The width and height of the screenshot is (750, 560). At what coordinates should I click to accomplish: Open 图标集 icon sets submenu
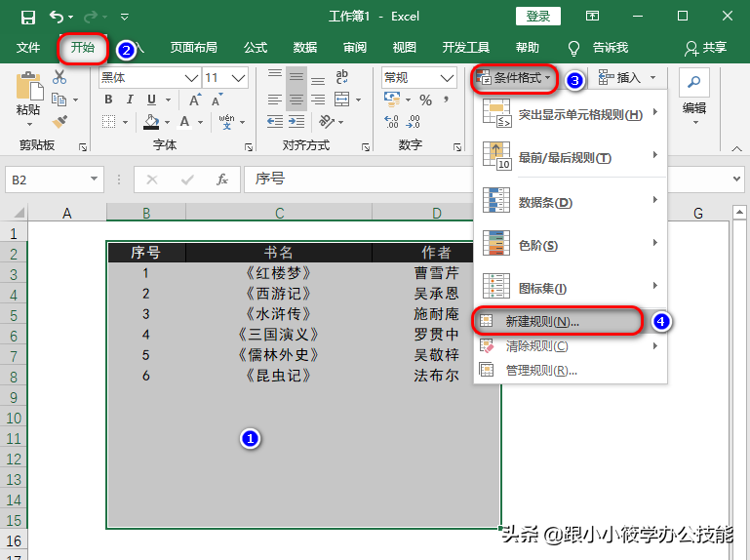pos(570,288)
